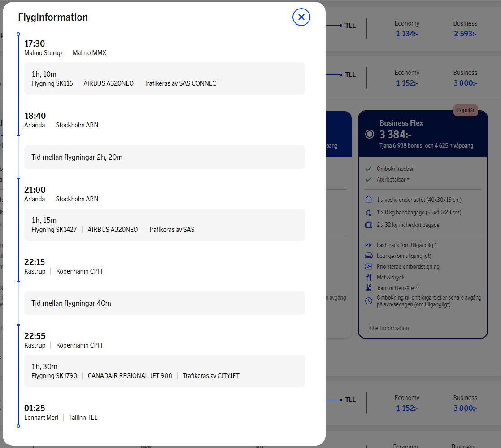Click Flygning SK1790 flight number
The width and height of the screenshot is (501, 448).
coord(54,376)
